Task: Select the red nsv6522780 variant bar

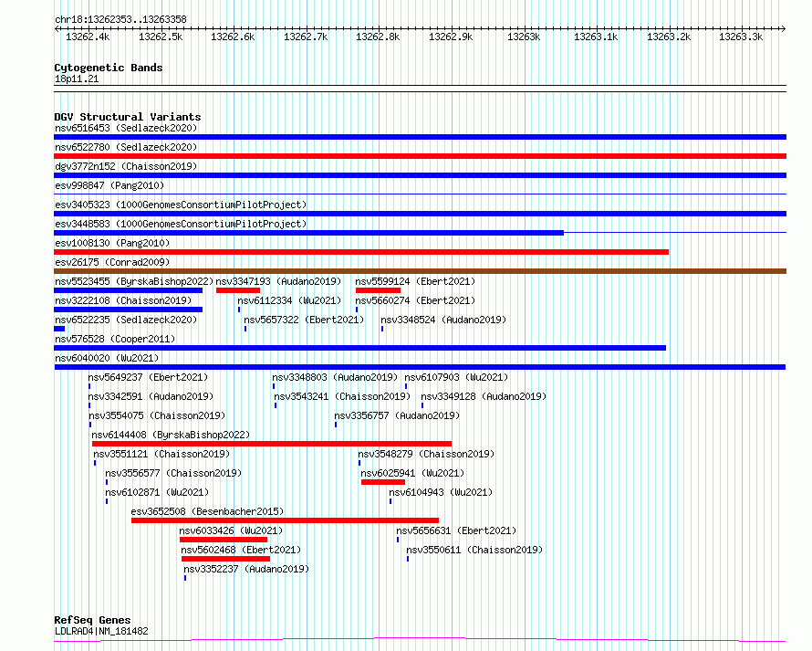Action: click(x=420, y=156)
